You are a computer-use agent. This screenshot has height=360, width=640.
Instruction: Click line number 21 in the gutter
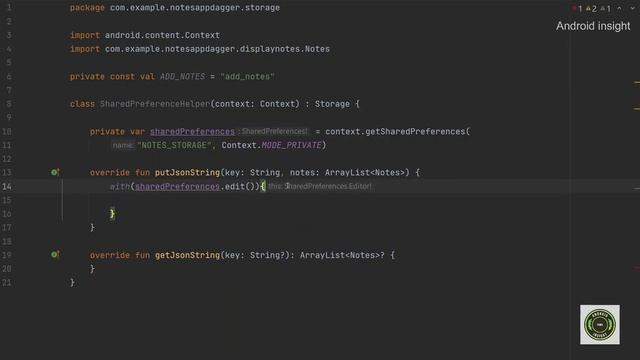coord(7,282)
